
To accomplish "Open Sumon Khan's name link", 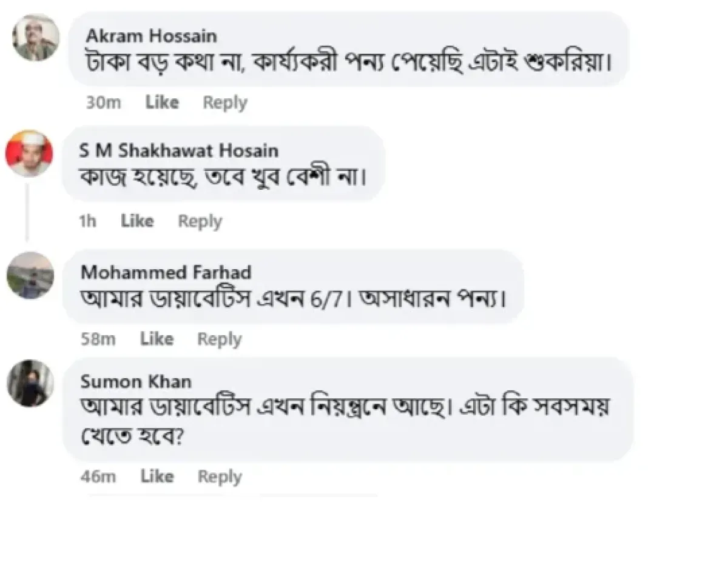I will coord(136,382).
